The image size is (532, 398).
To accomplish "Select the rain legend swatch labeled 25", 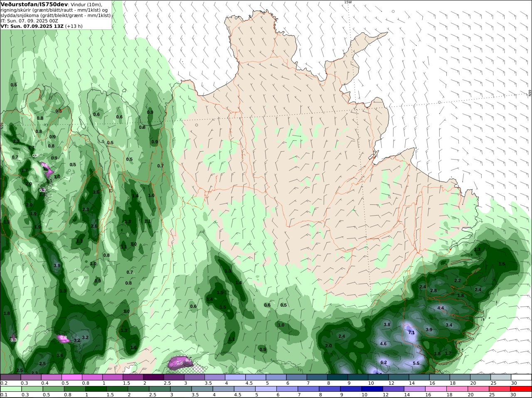I will (x=500, y=389).
